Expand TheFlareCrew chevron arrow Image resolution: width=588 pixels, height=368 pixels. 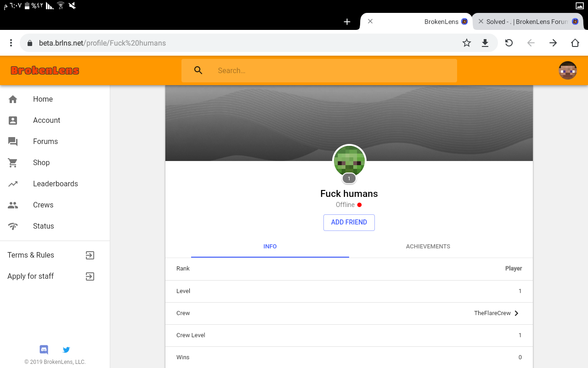516,313
